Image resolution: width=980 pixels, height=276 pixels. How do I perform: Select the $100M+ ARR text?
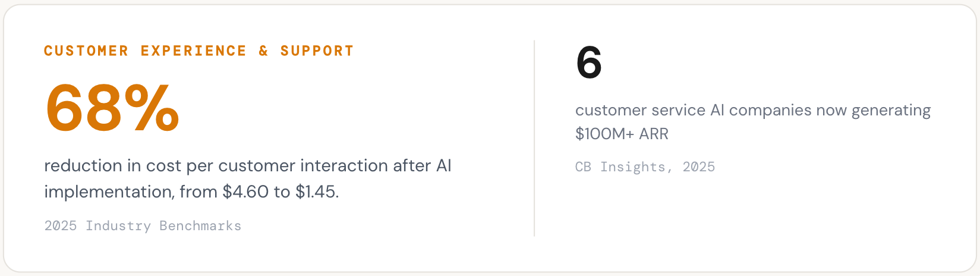pyautogui.click(x=622, y=134)
